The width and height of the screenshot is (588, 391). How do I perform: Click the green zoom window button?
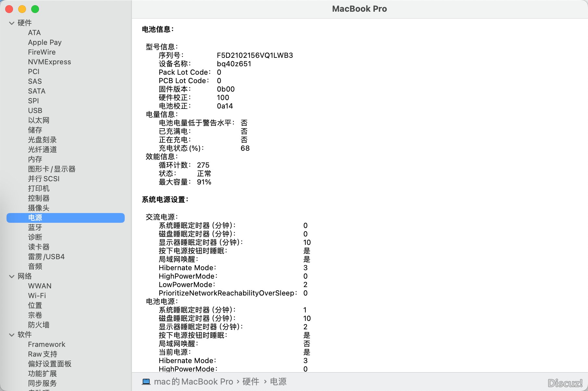(x=35, y=9)
